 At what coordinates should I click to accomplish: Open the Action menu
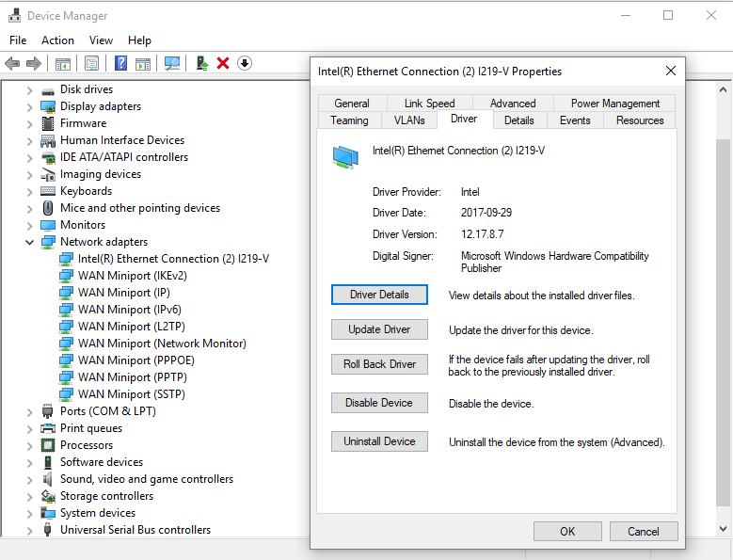(57, 40)
